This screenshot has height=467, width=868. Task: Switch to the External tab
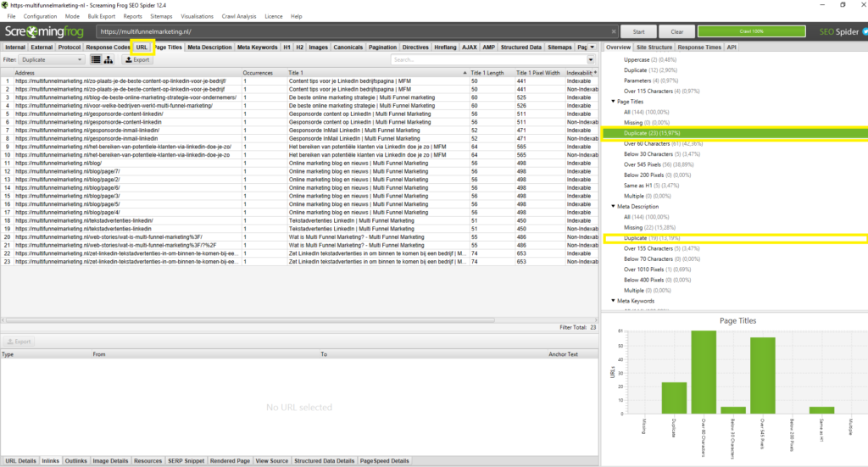[42, 47]
